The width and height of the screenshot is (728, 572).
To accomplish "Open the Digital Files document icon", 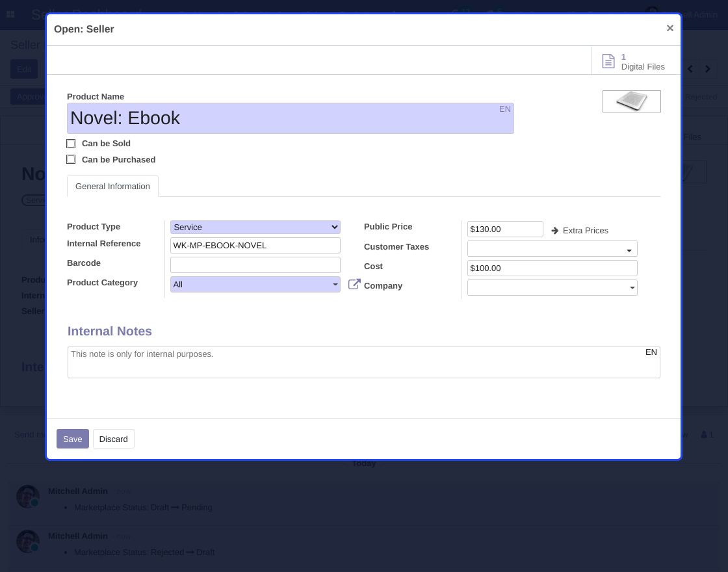I will [x=608, y=61].
